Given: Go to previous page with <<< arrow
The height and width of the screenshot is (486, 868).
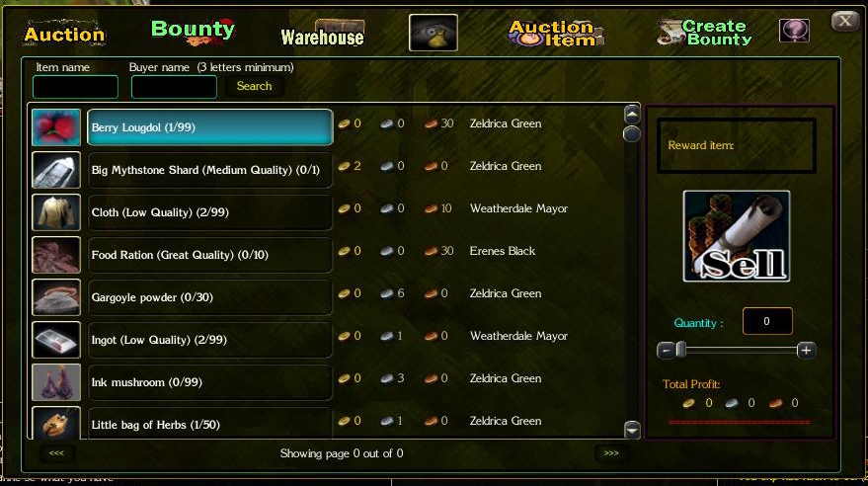Looking at the screenshot, I should (x=56, y=453).
